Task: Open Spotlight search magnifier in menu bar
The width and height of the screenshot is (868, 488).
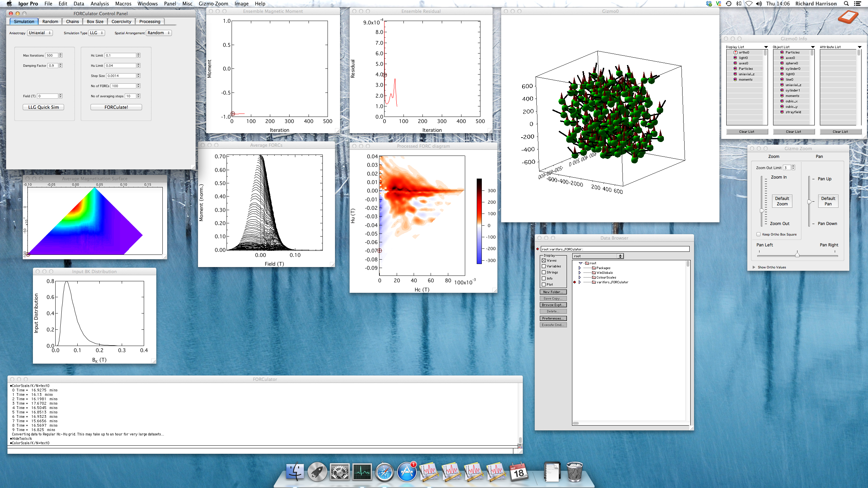Action: pyautogui.click(x=846, y=4)
